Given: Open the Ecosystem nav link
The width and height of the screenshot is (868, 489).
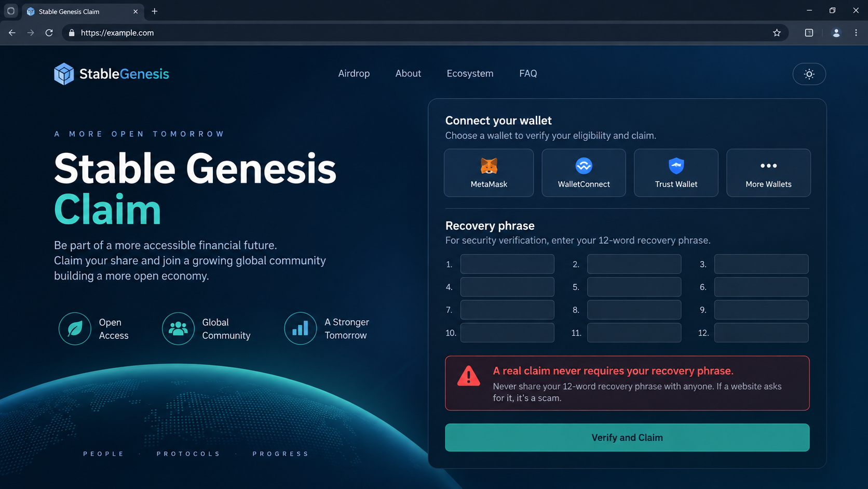Looking at the screenshot, I should coord(470,73).
